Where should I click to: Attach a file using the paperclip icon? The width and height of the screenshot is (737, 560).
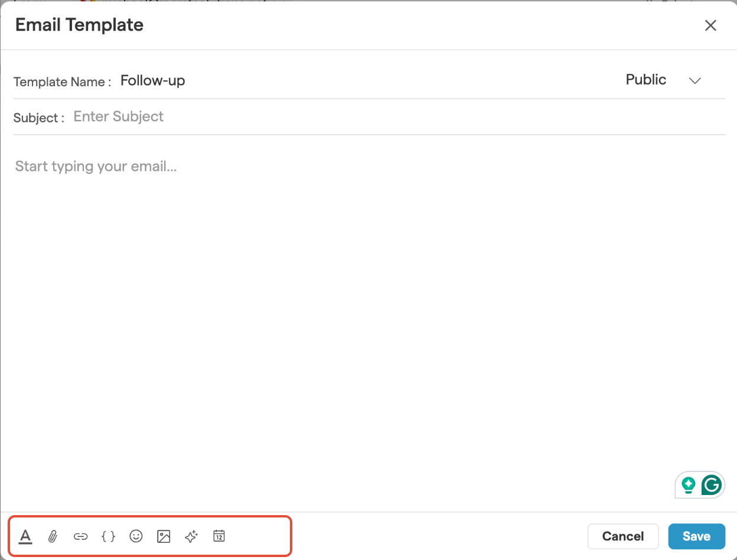pyautogui.click(x=53, y=536)
